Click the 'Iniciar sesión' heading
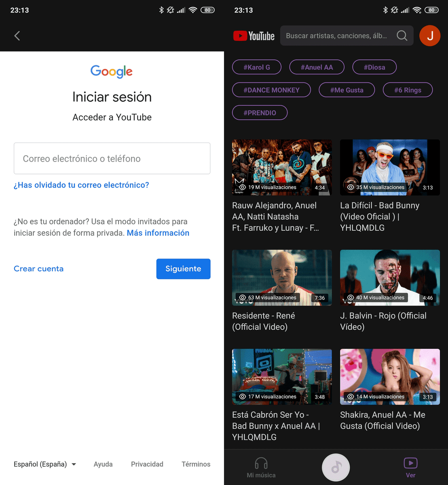 click(112, 97)
